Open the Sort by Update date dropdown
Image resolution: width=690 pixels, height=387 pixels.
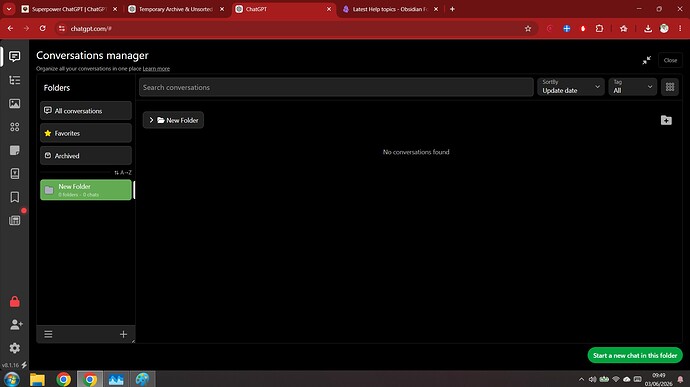pos(571,87)
